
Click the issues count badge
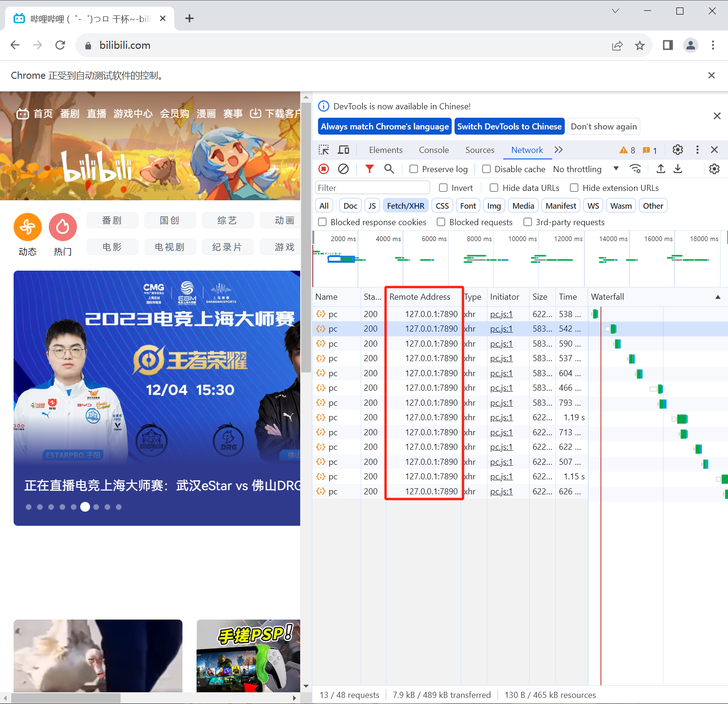(x=650, y=150)
